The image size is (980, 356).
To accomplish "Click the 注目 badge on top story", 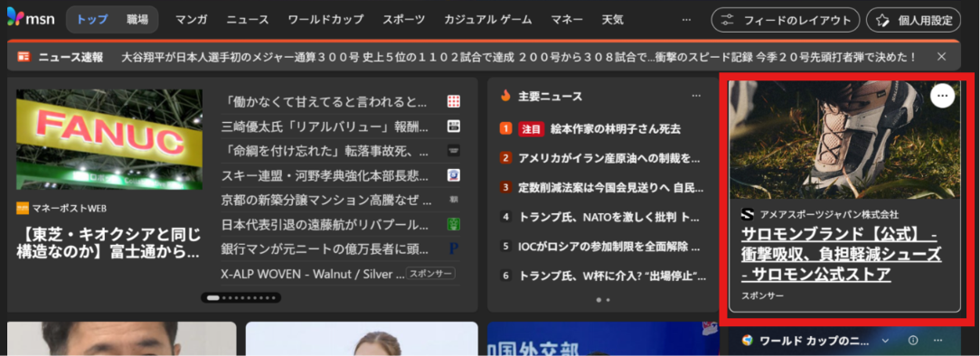I will (532, 128).
